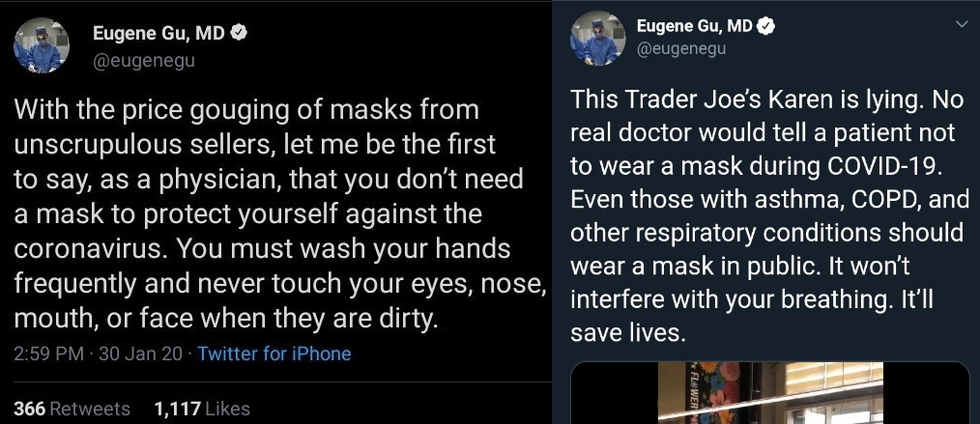Open Eugene Gu, MD name on right tweet
The image size is (980, 424).
pyautogui.click(x=694, y=26)
